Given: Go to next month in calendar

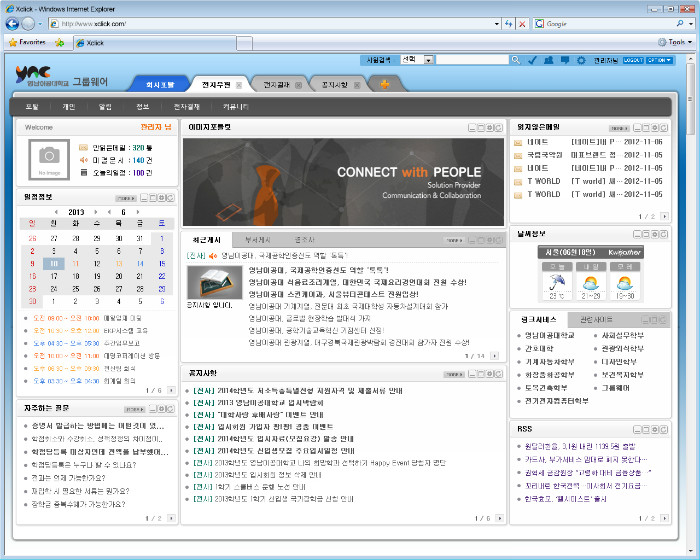Looking at the screenshot, I should coord(137,212).
